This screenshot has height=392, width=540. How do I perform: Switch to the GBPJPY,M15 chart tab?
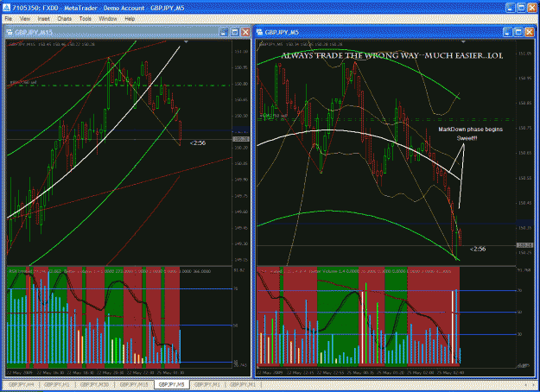pos(134,384)
